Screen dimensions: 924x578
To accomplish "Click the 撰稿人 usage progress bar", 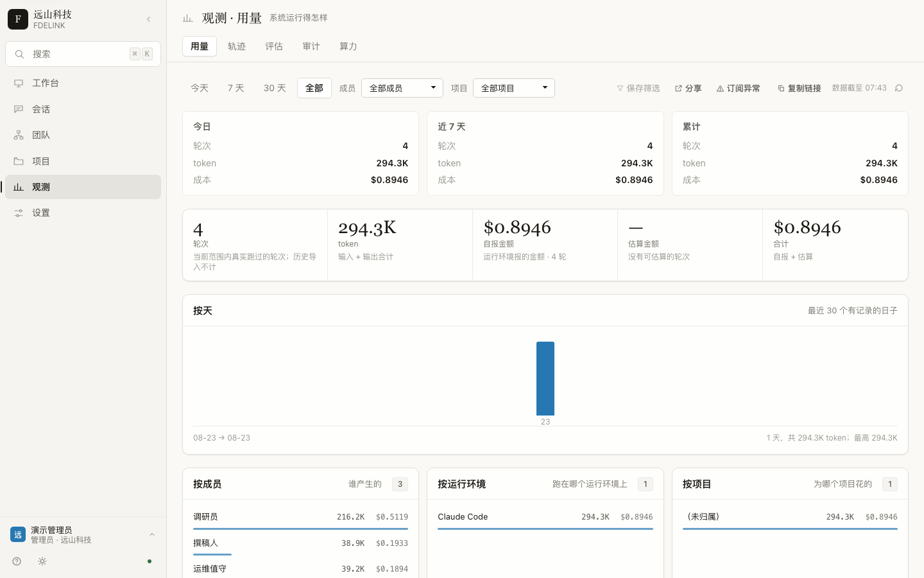I will click(x=212, y=554).
